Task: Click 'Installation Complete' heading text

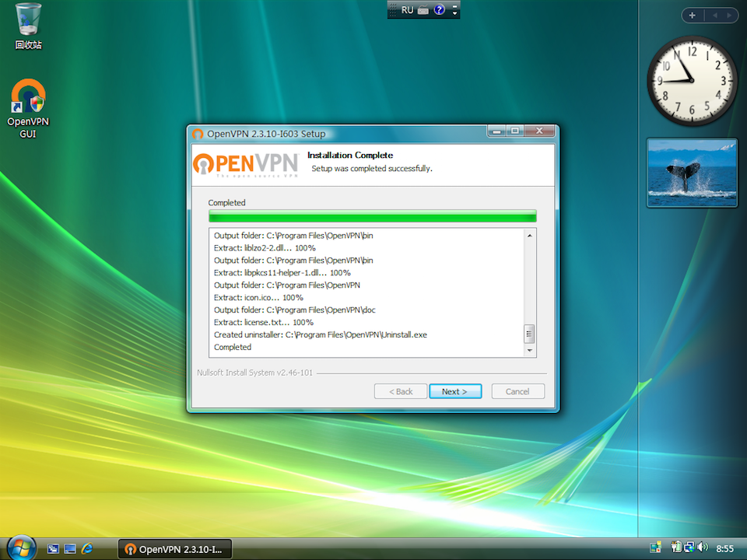Action: [x=350, y=156]
